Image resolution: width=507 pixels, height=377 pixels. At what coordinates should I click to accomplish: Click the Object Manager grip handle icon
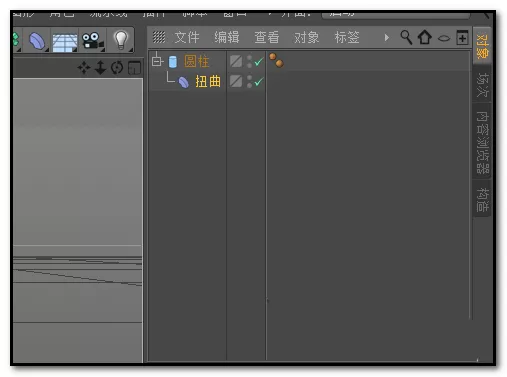tap(159, 37)
